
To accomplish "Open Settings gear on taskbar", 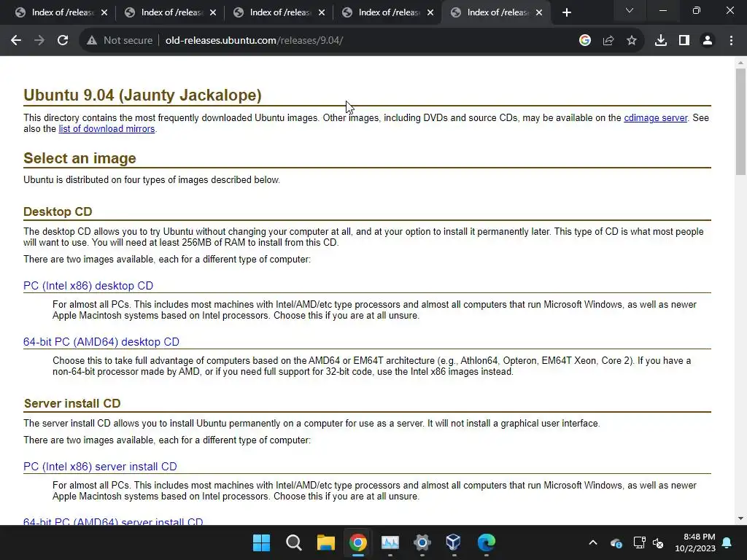I will coord(422,542).
